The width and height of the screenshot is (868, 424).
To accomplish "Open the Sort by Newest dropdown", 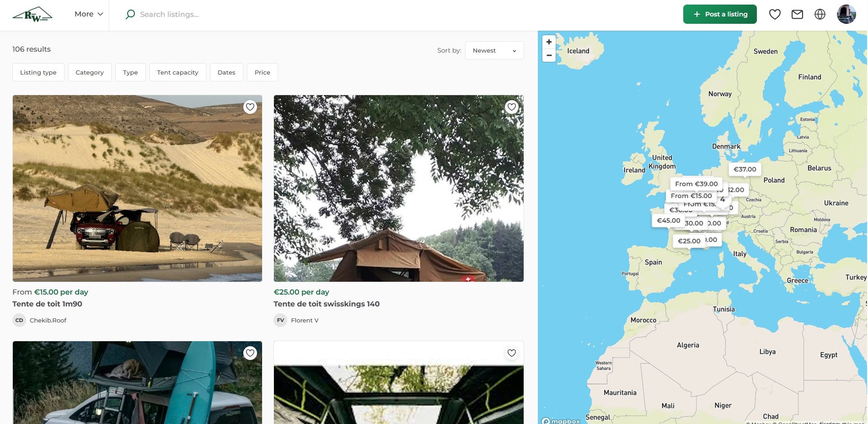I will tap(494, 50).
